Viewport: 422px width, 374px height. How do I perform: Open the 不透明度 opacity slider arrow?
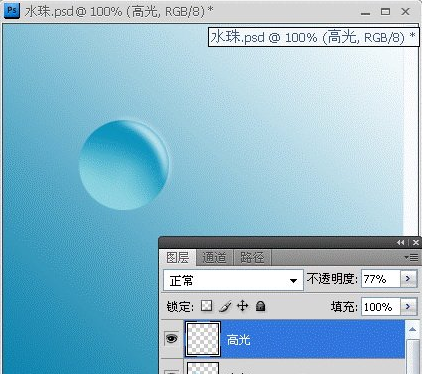coord(408,278)
